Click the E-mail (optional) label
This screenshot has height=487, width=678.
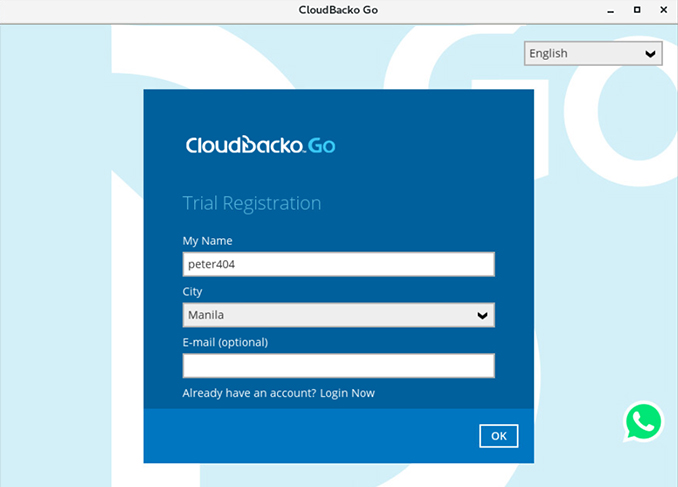(225, 342)
